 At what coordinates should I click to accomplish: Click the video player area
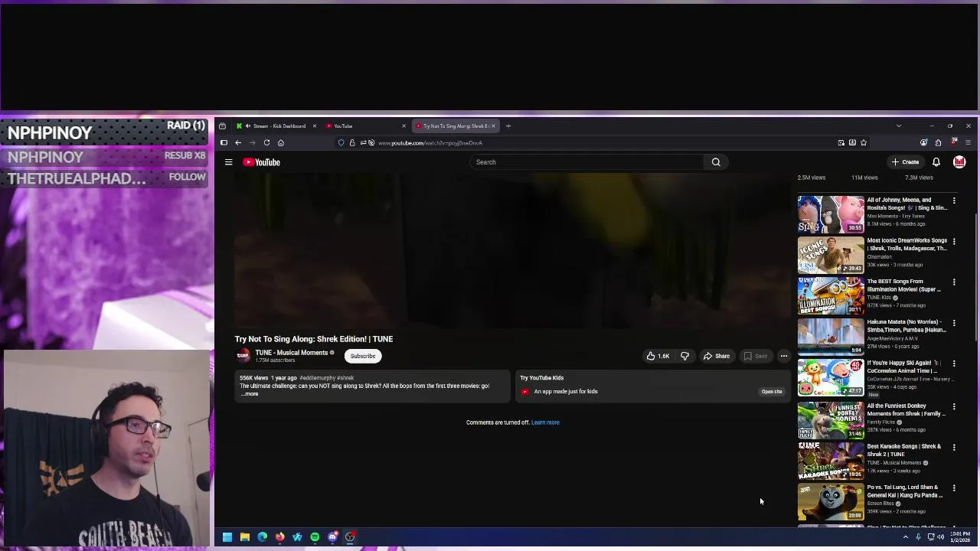click(512, 249)
